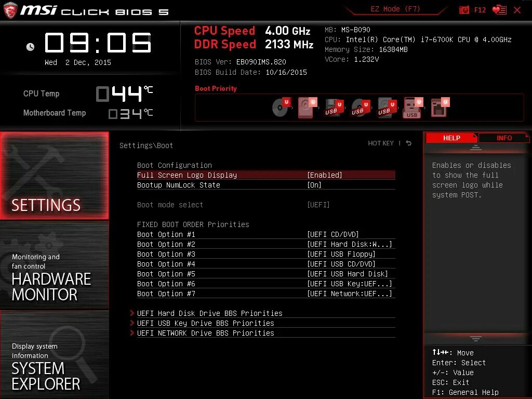This screenshot has height=399, width=532.
Task: Open Boot Option #7 UEFI Network dropdown
Action: tap(350, 294)
